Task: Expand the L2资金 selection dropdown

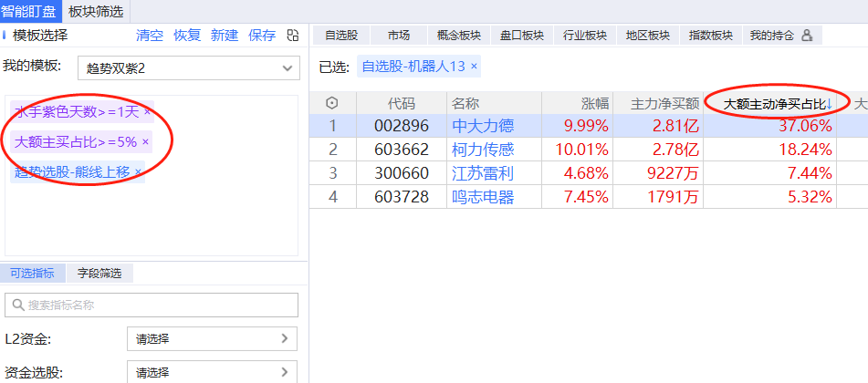Action: pyautogui.click(x=212, y=338)
